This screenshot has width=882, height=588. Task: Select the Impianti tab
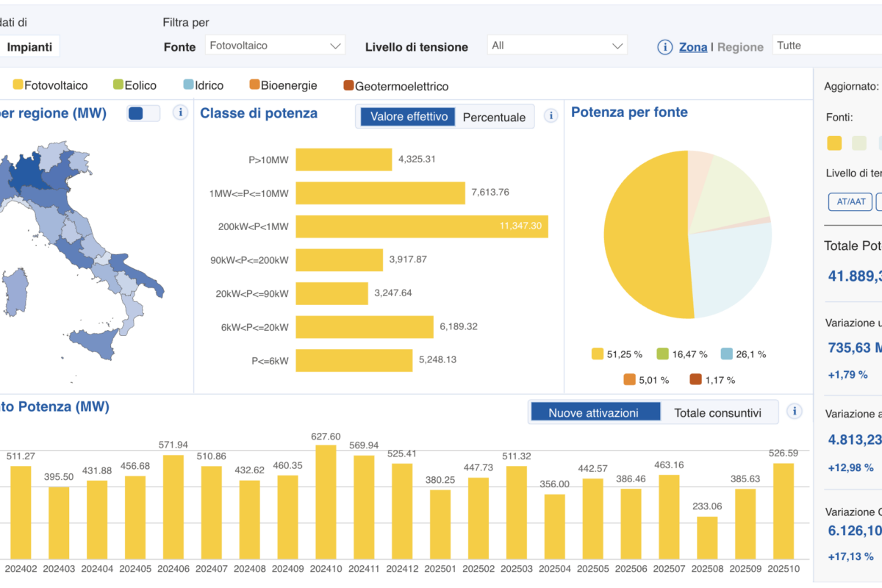(29, 47)
